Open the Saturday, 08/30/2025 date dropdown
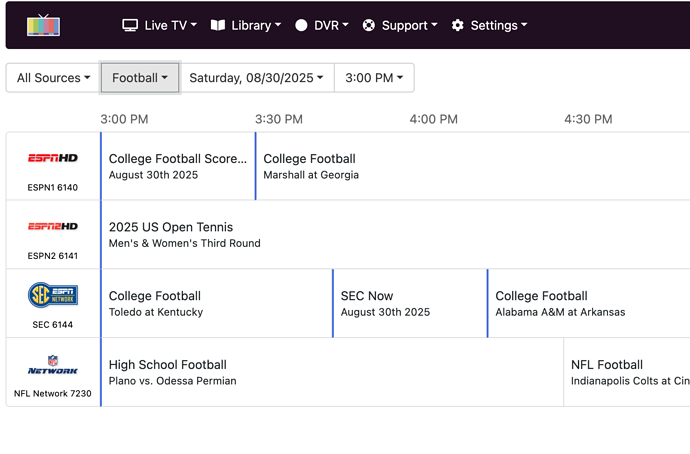The height and width of the screenshot is (454, 690). tap(256, 78)
